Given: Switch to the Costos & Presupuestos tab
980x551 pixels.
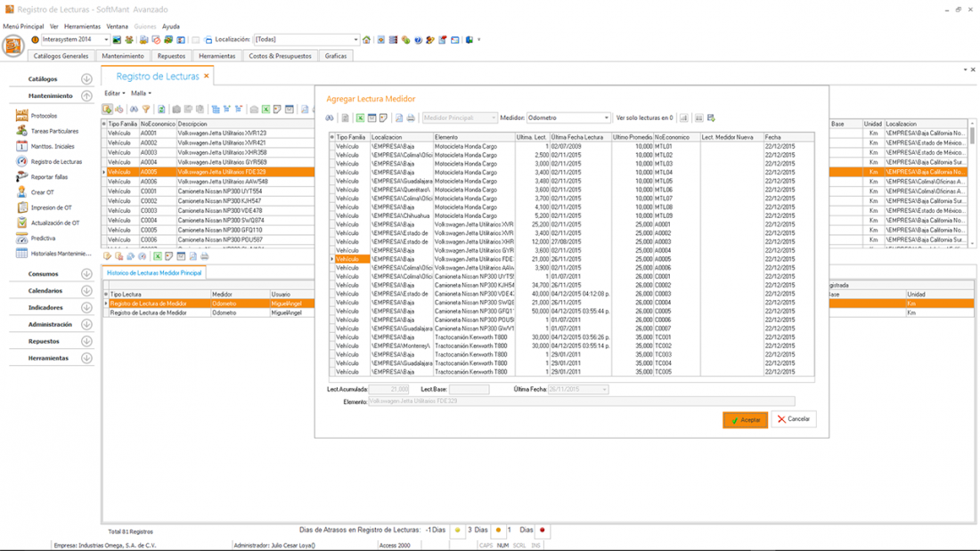Looking at the screenshot, I should click(280, 56).
